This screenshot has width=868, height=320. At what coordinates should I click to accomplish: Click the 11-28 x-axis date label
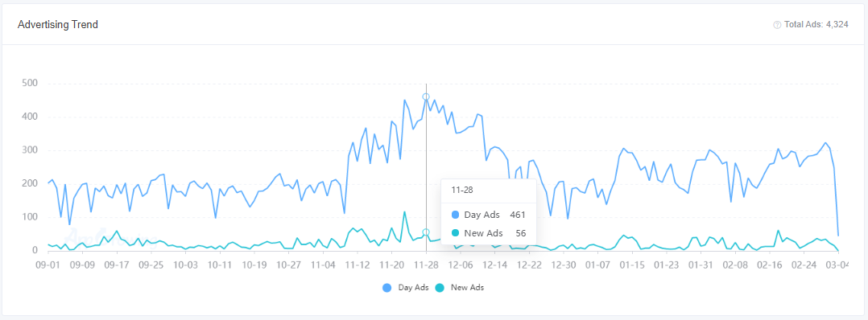point(426,265)
